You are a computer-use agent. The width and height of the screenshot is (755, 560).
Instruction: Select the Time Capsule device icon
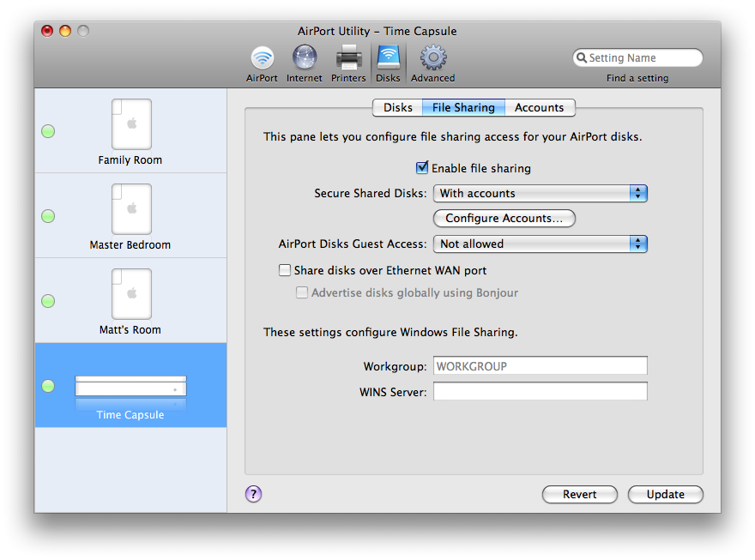pos(130,386)
